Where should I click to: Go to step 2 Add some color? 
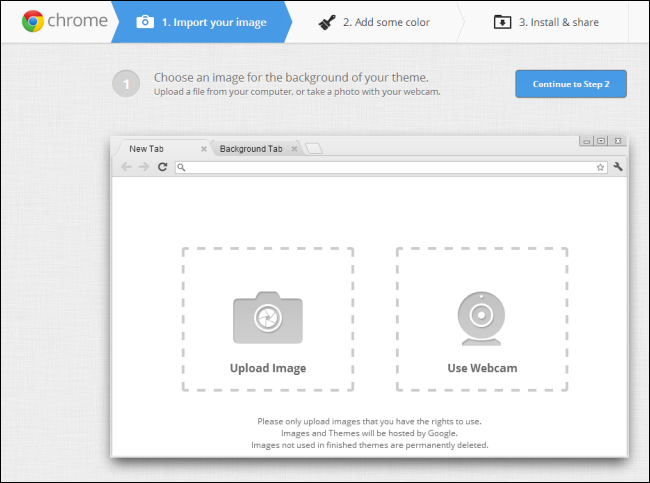coord(374,22)
